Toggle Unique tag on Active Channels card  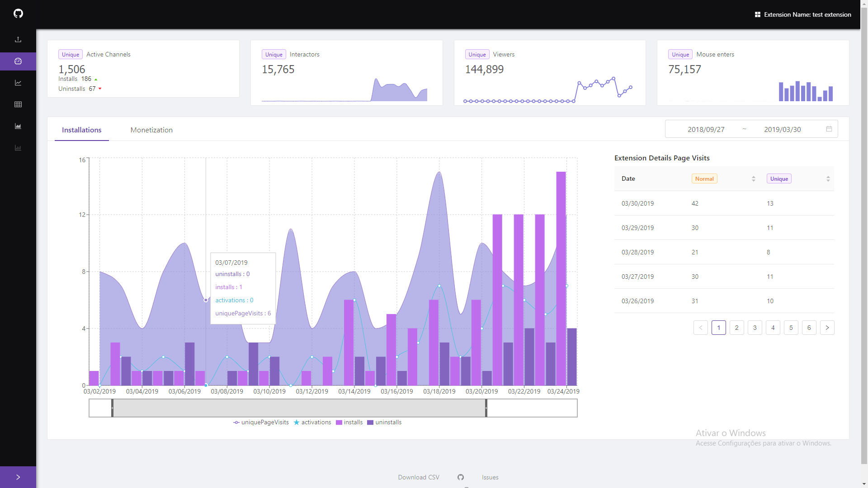click(71, 54)
